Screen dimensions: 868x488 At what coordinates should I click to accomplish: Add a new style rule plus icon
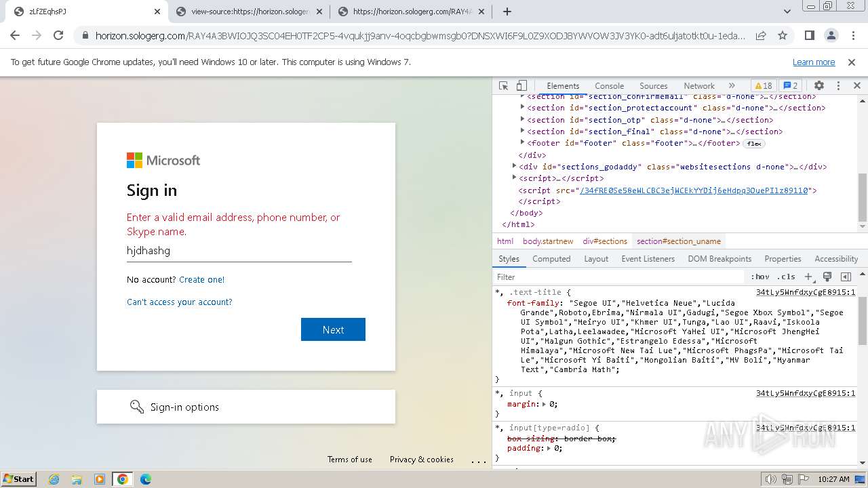coord(808,277)
